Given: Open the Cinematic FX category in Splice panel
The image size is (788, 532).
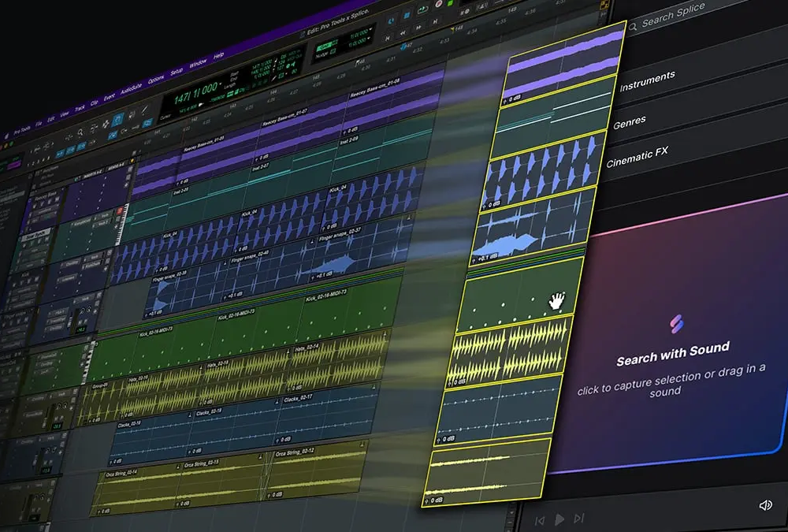Looking at the screenshot, I should click(637, 158).
